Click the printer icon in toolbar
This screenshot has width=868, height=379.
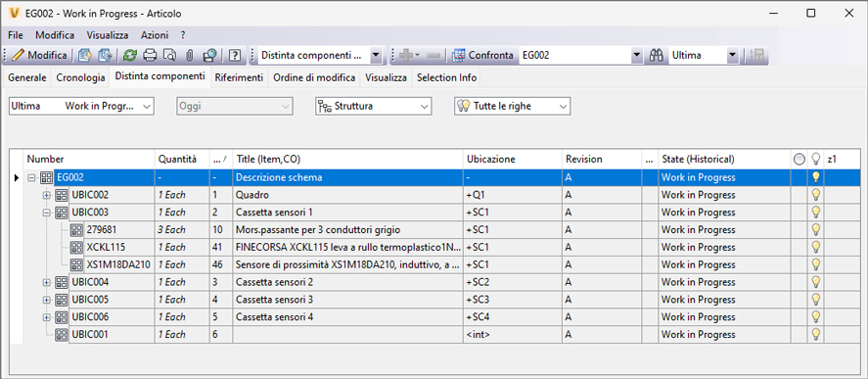pos(150,56)
